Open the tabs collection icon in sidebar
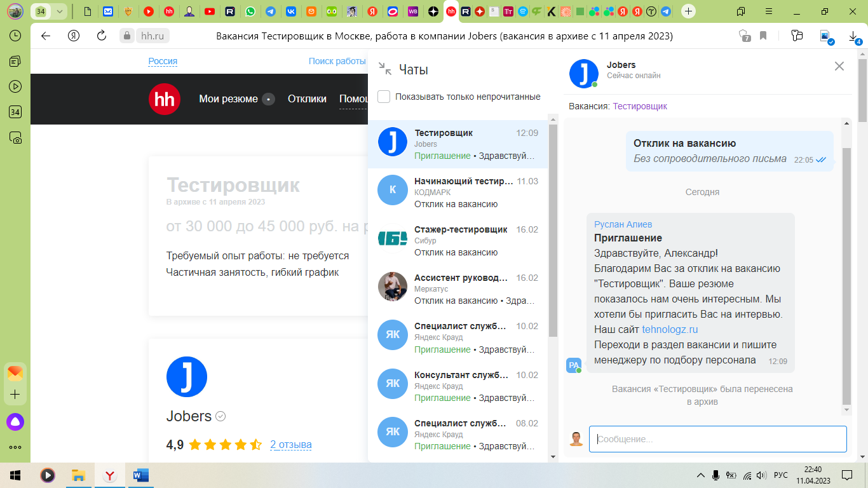 pyautogui.click(x=15, y=61)
